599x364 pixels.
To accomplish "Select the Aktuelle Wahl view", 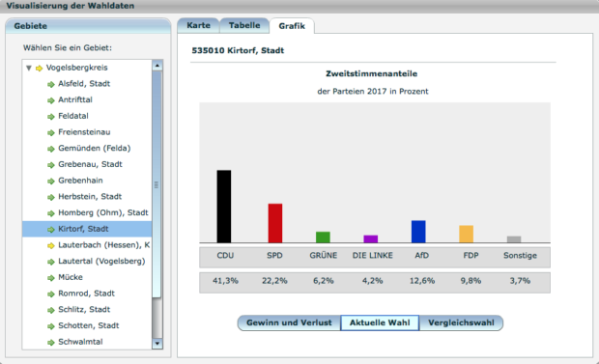I will tap(380, 322).
